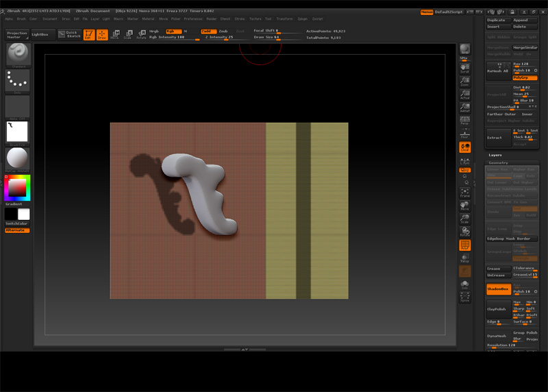
Task: Click the Scroll canvas icon
Action: tap(465, 67)
